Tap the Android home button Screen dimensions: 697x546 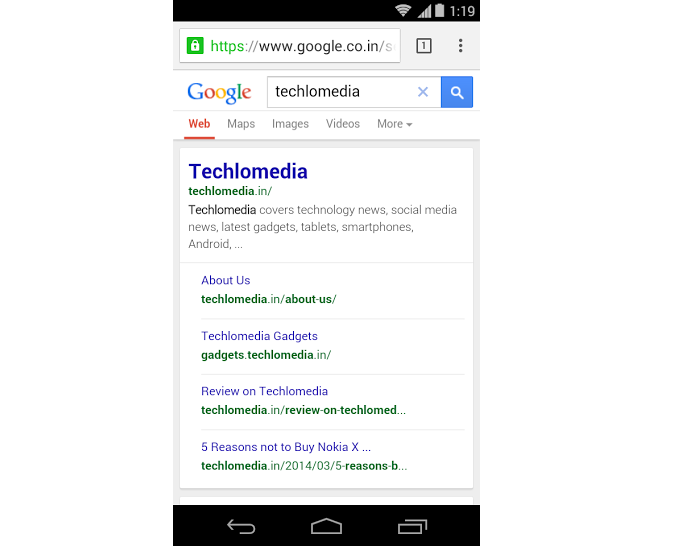[326, 526]
